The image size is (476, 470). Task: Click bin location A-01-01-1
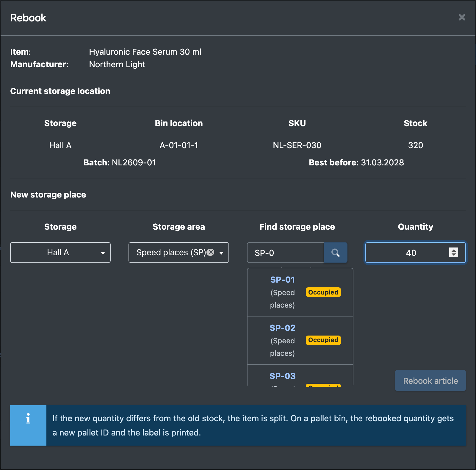(x=179, y=145)
